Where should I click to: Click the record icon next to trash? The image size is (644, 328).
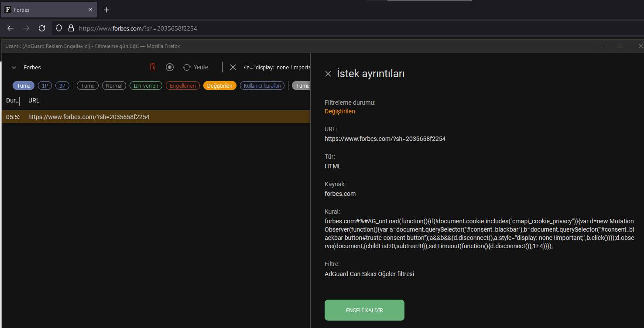coord(170,67)
